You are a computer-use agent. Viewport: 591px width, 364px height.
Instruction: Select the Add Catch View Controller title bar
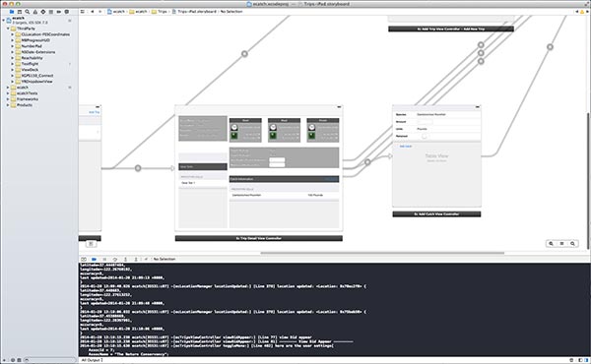436,213
